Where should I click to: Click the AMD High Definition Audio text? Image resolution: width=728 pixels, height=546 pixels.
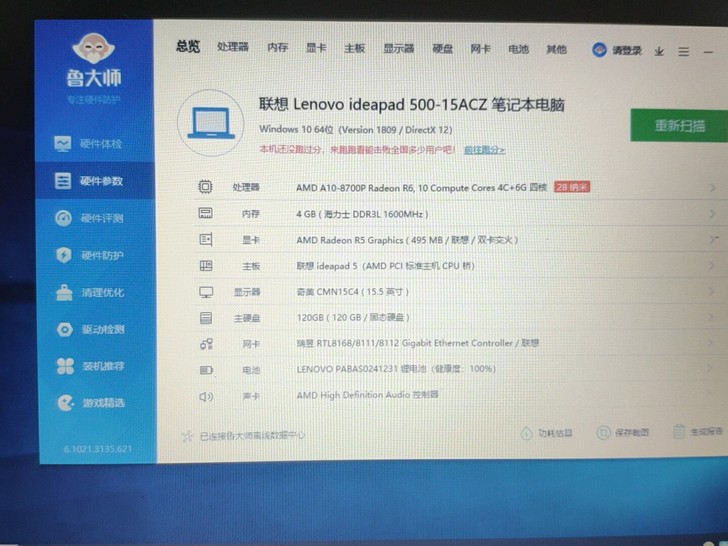point(367,395)
